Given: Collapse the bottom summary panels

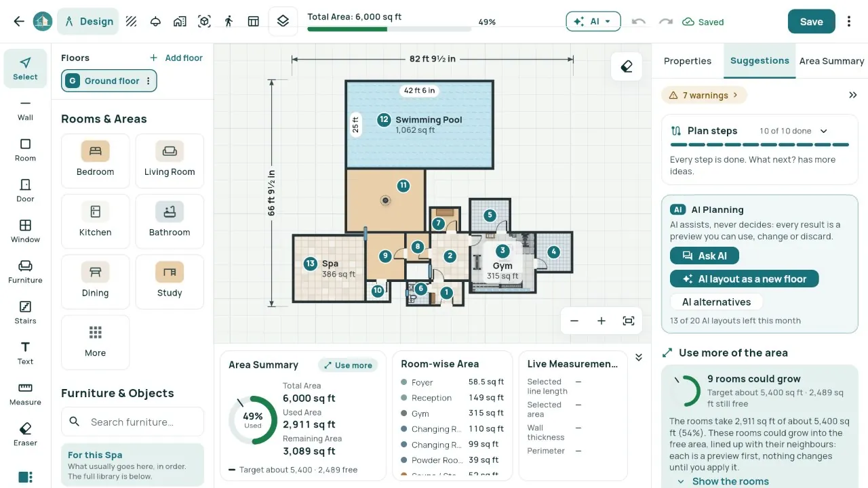Looking at the screenshot, I should [x=639, y=357].
